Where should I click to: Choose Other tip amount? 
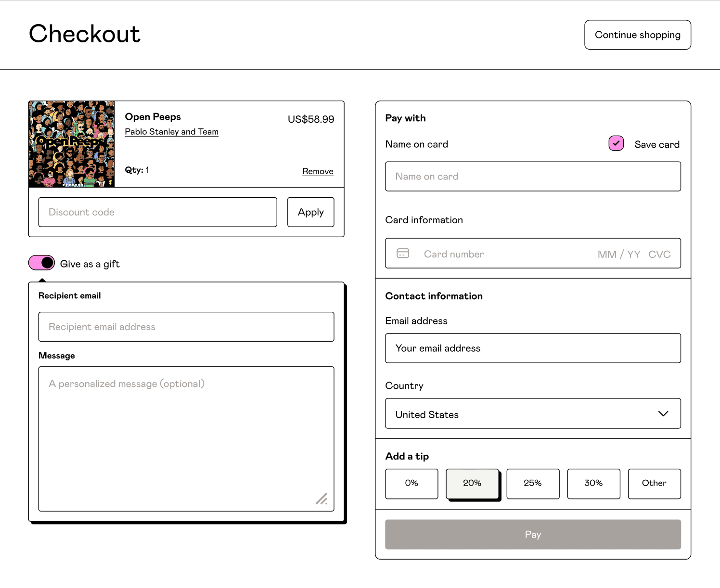pos(654,484)
